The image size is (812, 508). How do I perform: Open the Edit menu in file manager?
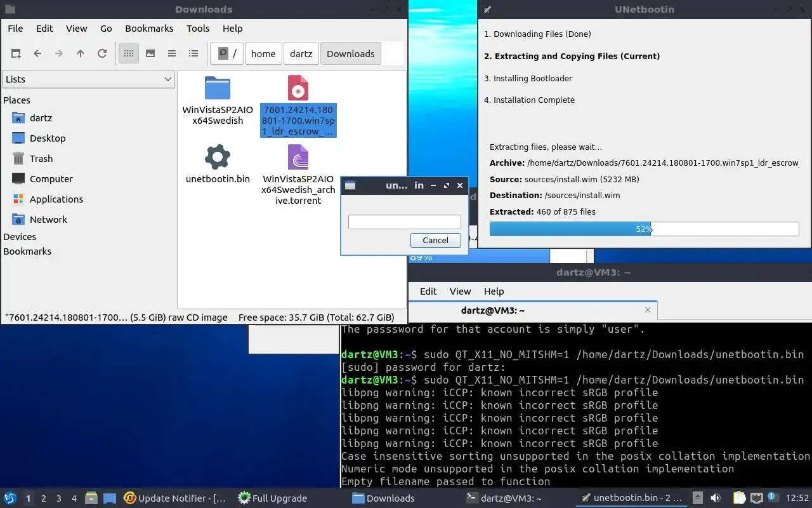44,29
